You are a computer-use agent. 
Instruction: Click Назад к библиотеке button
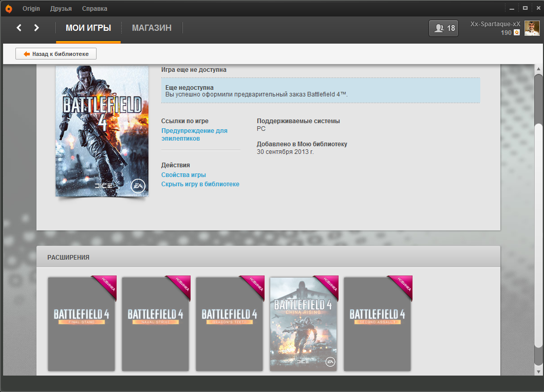point(56,54)
